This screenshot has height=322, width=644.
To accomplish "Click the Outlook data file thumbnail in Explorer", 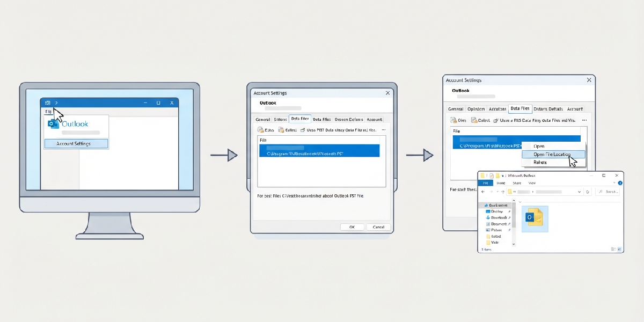I will [535, 219].
